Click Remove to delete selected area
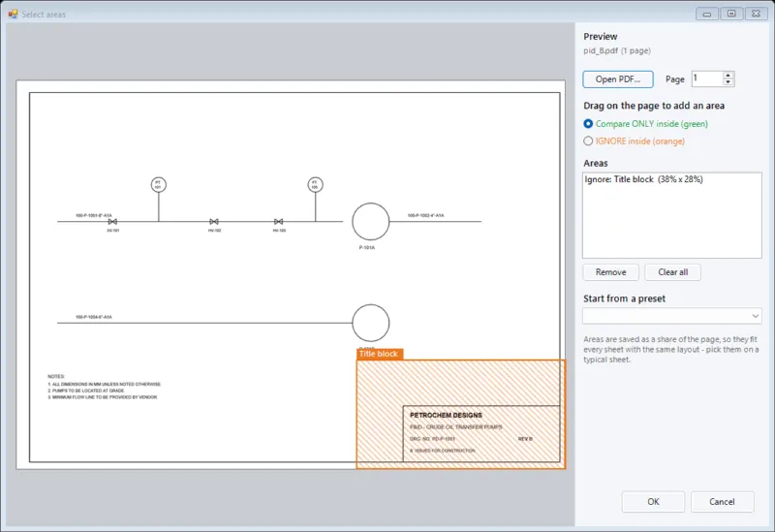The height and width of the screenshot is (532, 775). click(611, 272)
